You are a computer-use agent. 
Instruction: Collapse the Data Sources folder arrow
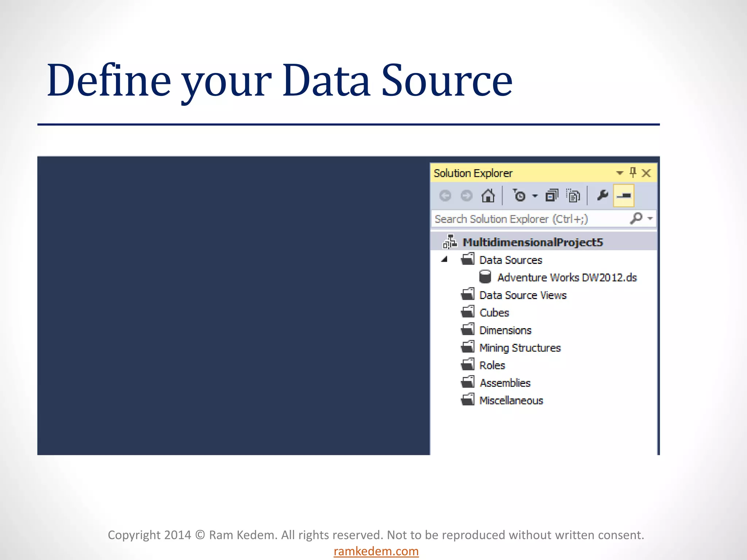click(444, 260)
